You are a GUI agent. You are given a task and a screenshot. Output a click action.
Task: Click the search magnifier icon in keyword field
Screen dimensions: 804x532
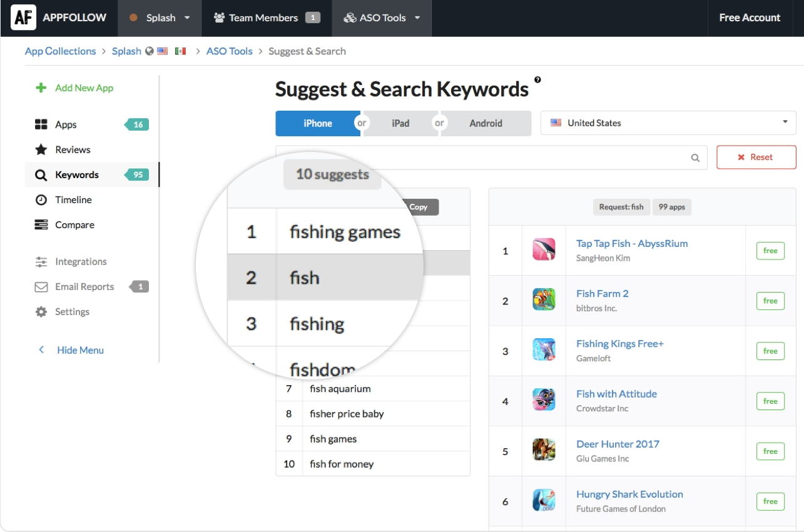pos(695,158)
